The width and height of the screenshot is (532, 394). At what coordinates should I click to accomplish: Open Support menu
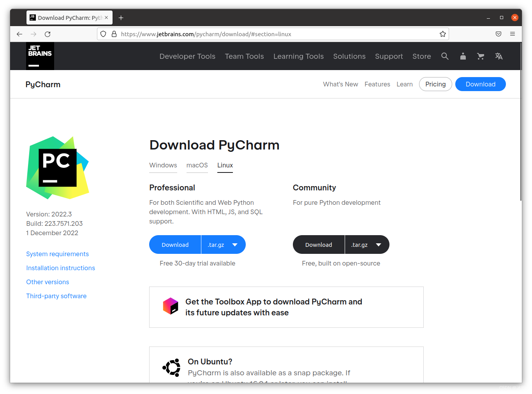(x=389, y=56)
